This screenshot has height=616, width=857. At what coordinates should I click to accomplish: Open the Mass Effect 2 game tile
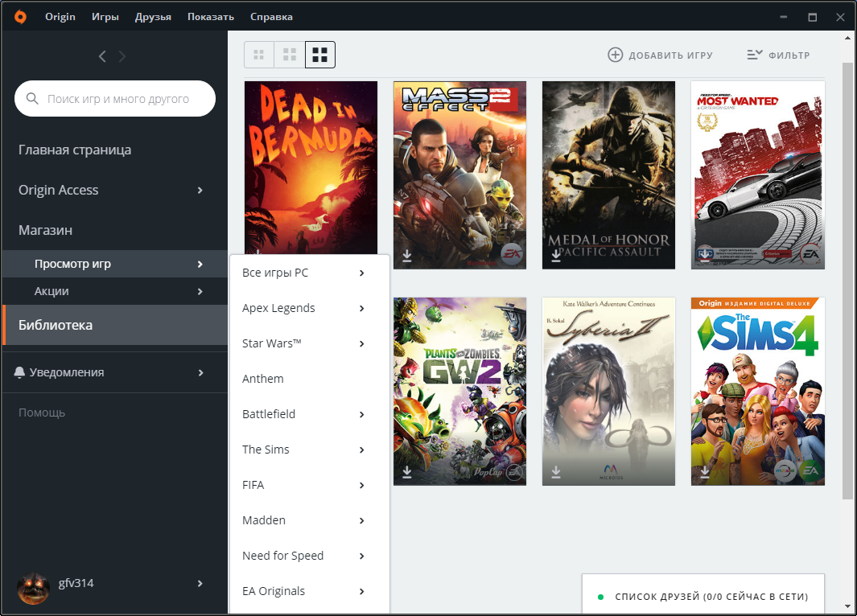tap(459, 175)
